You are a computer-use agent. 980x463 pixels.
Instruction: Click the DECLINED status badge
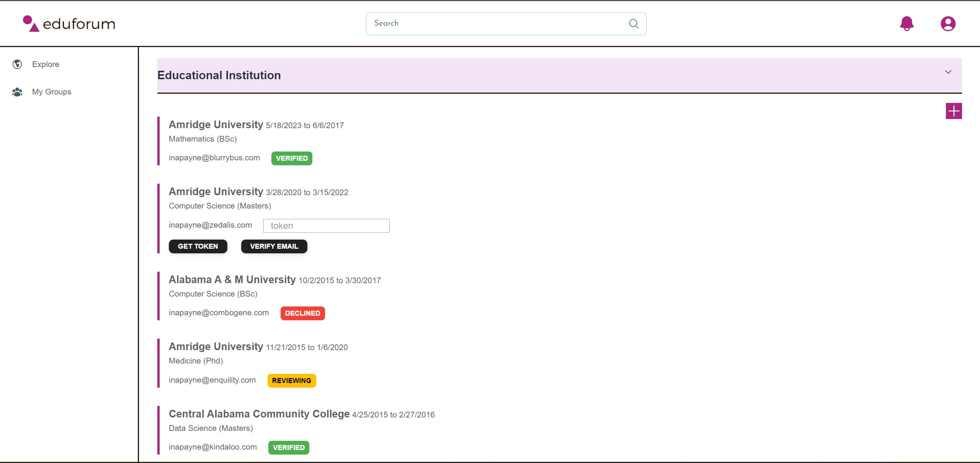click(302, 313)
